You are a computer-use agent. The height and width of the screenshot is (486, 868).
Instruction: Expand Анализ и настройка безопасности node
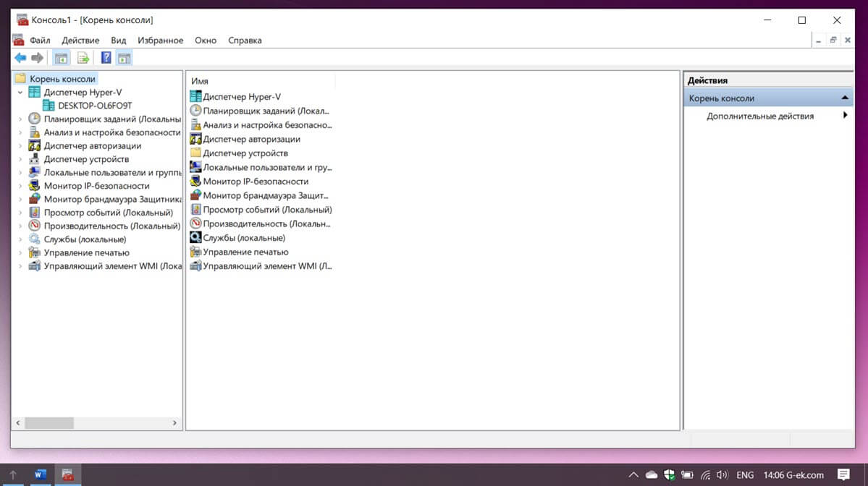click(x=20, y=132)
